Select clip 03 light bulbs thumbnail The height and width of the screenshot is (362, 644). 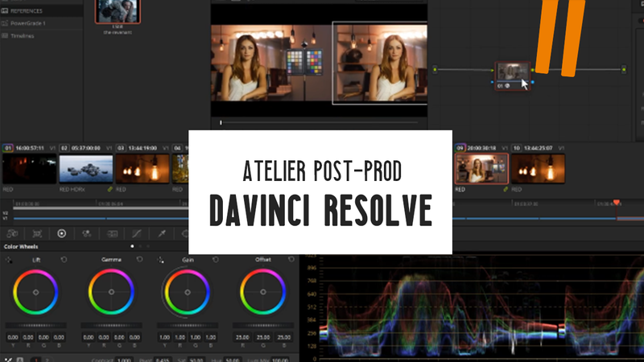click(x=142, y=169)
